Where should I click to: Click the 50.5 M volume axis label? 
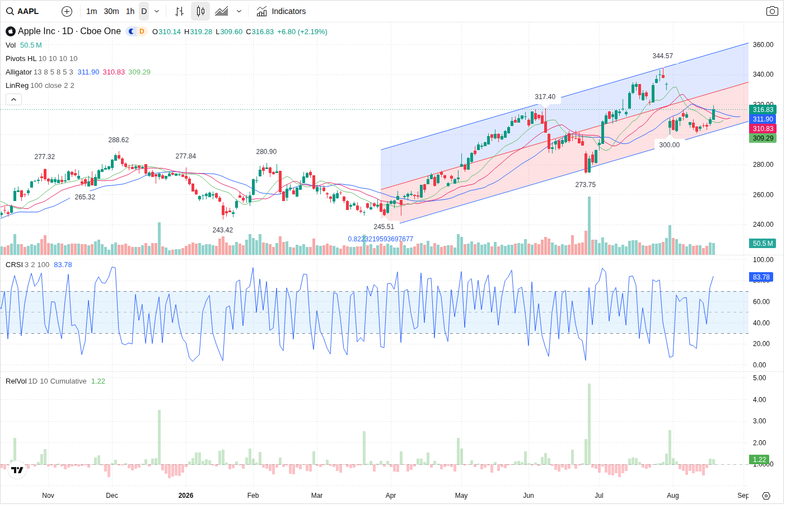click(x=763, y=244)
